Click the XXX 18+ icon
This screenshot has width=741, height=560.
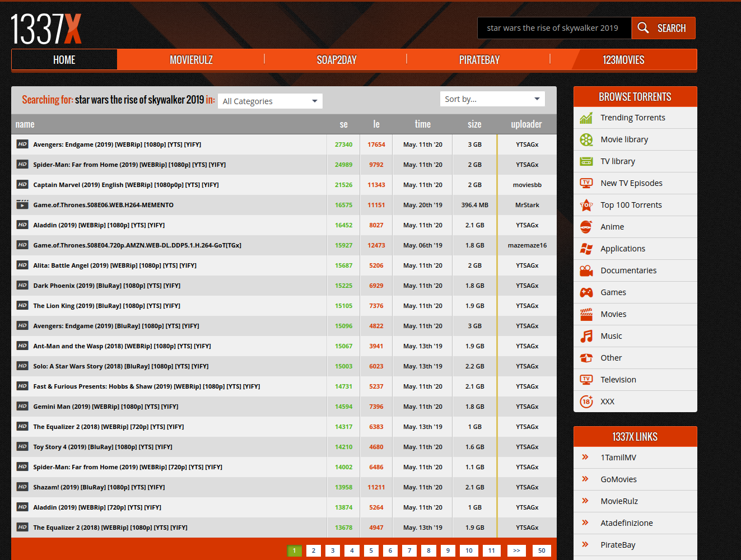[586, 402]
